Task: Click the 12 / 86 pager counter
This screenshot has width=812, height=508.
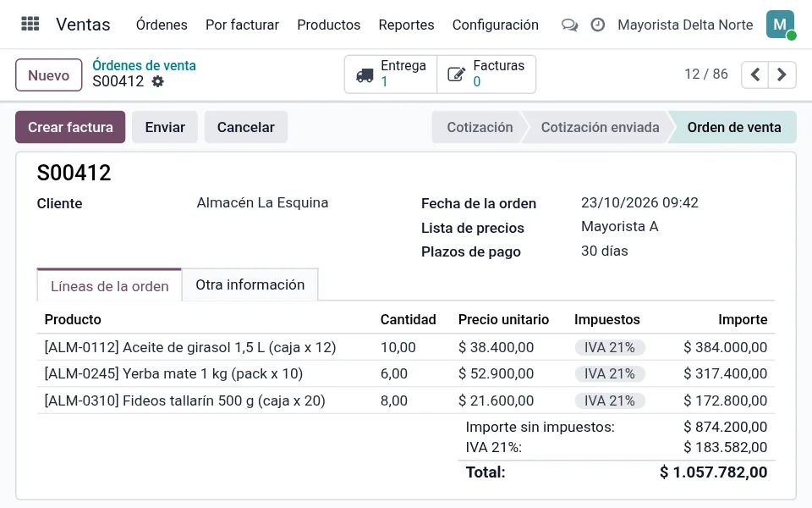Action: pyautogui.click(x=706, y=75)
